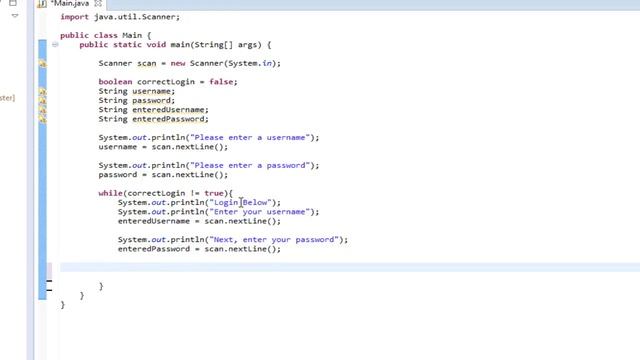Click the 'String password;' declaration
The height and width of the screenshot is (360, 640).
(137, 100)
